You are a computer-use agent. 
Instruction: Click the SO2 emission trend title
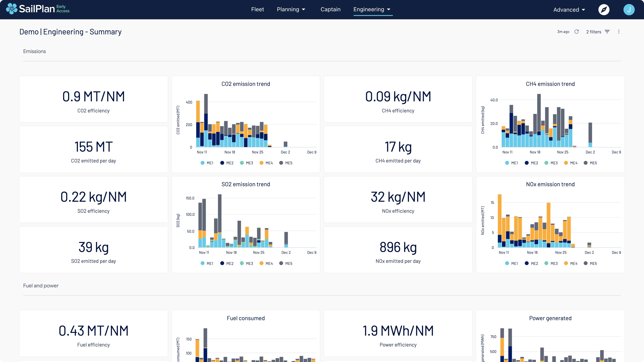click(x=246, y=184)
